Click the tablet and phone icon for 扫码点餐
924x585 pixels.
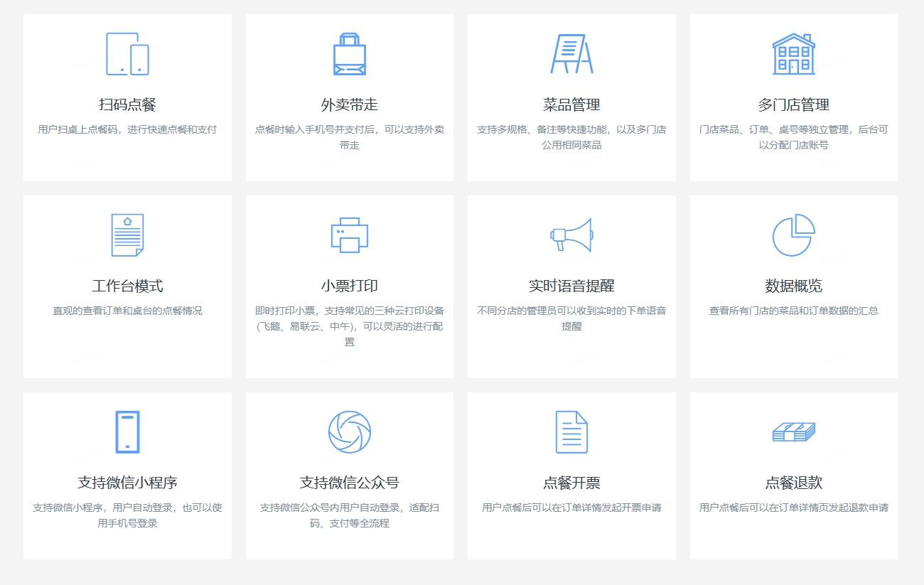tap(127, 54)
